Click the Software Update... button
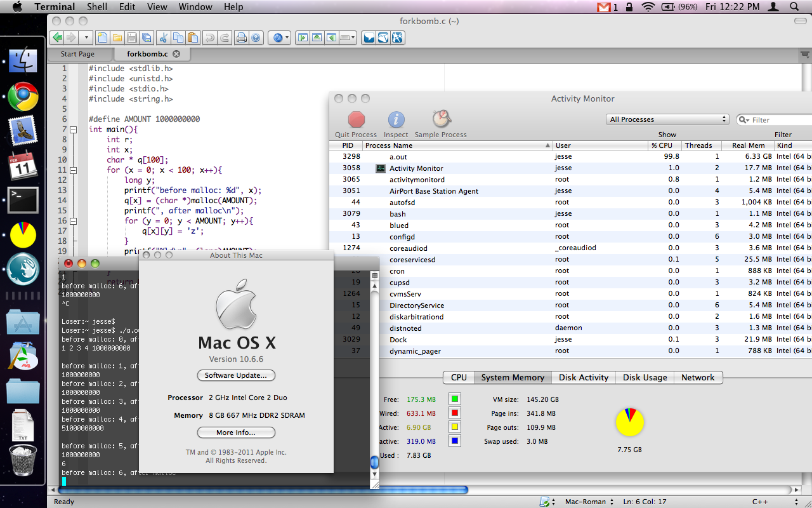Viewport: 812px width, 508px height. [236, 375]
